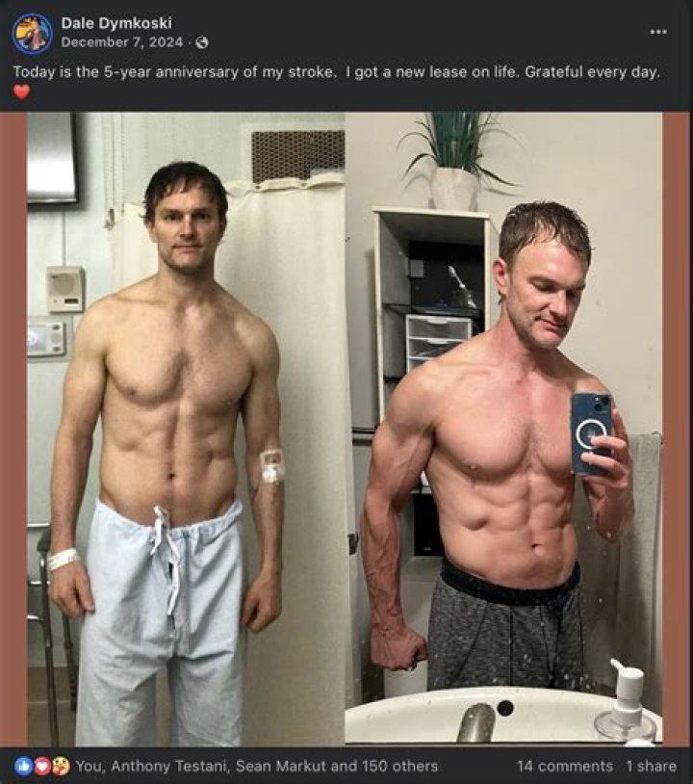Click the red heart Love reaction icon
Viewport: 693px width, 784px height.
click(x=42, y=766)
